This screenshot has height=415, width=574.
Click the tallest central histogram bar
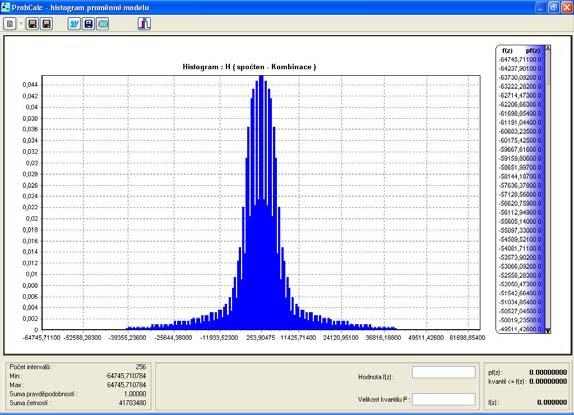tap(261, 202)
